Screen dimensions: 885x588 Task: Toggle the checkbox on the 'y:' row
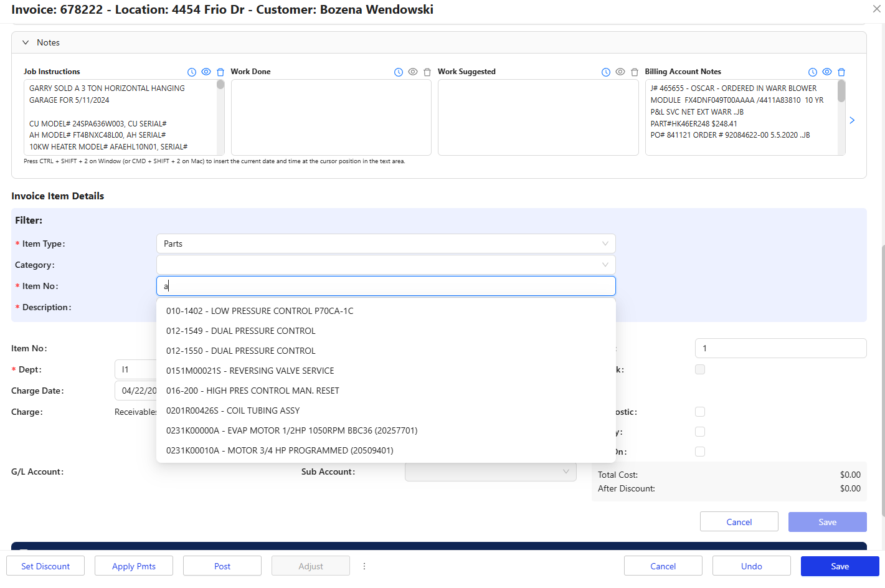[x=700, y=432]
